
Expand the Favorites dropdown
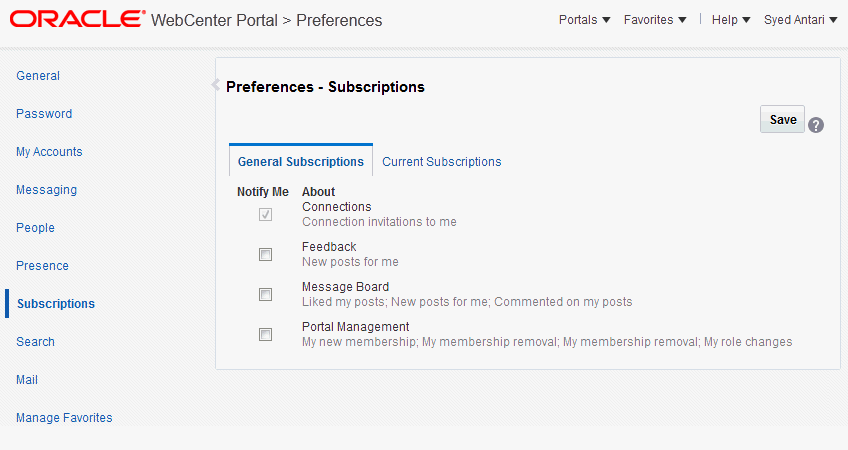[655, 20]
